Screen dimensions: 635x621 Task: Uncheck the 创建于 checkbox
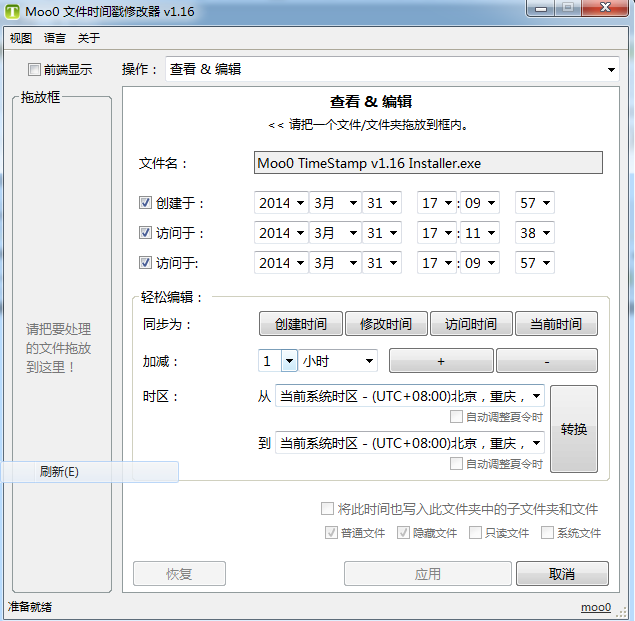[x=145, y=203]
